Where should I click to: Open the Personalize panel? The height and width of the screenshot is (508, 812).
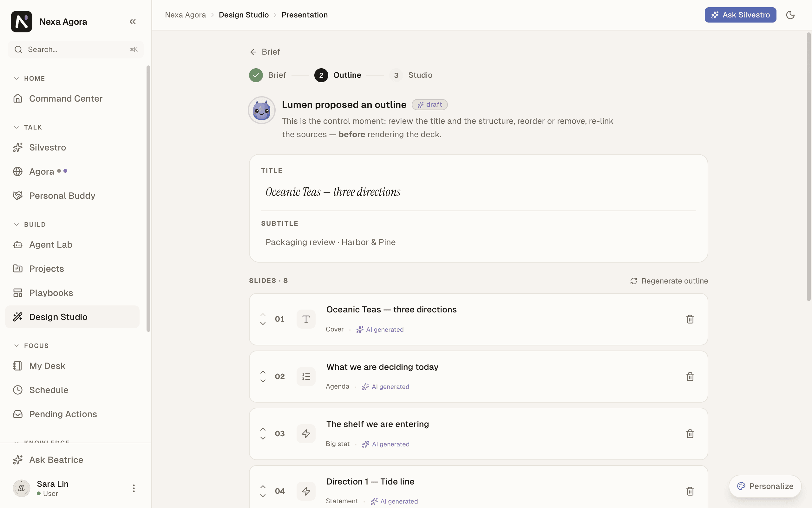[765, 486]
